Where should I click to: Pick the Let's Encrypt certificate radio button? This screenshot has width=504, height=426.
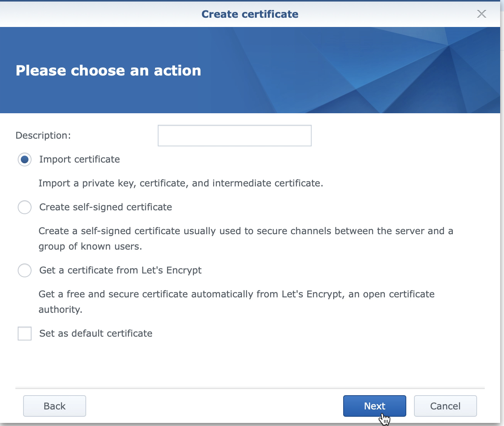coord(25,270)
